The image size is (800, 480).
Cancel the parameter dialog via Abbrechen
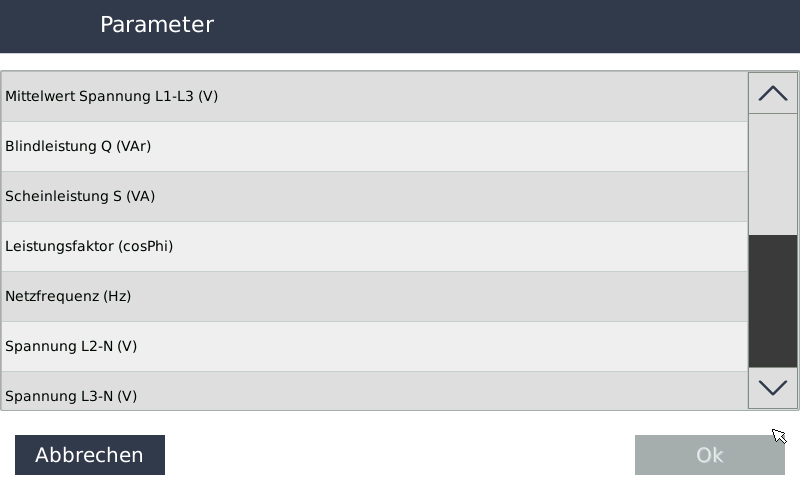tap(90, 455)
